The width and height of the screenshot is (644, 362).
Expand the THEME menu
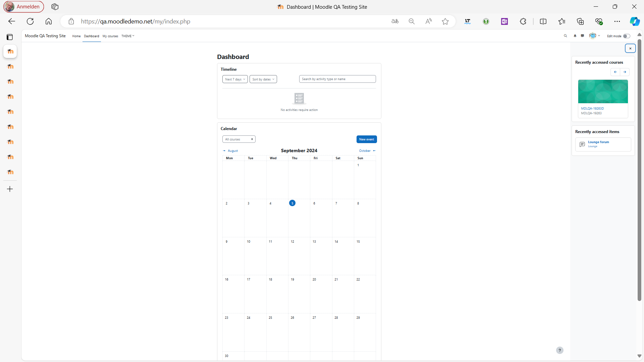[128, 36]
